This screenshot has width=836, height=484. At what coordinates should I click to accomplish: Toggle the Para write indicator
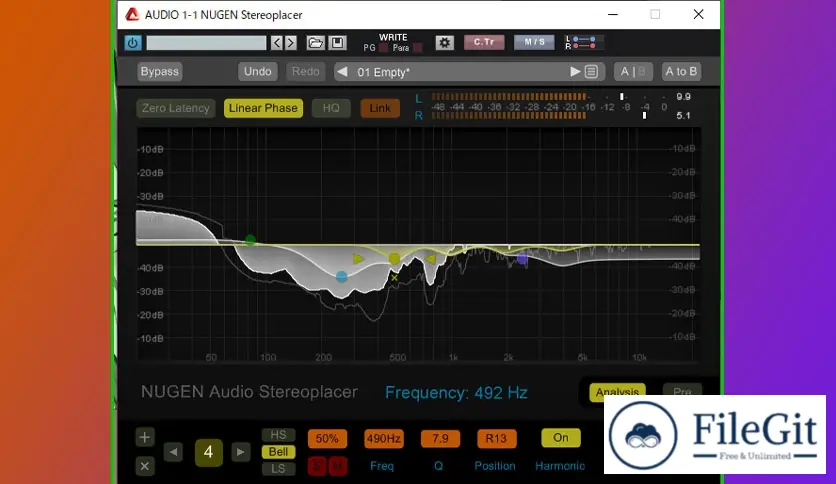click(417, 48)
